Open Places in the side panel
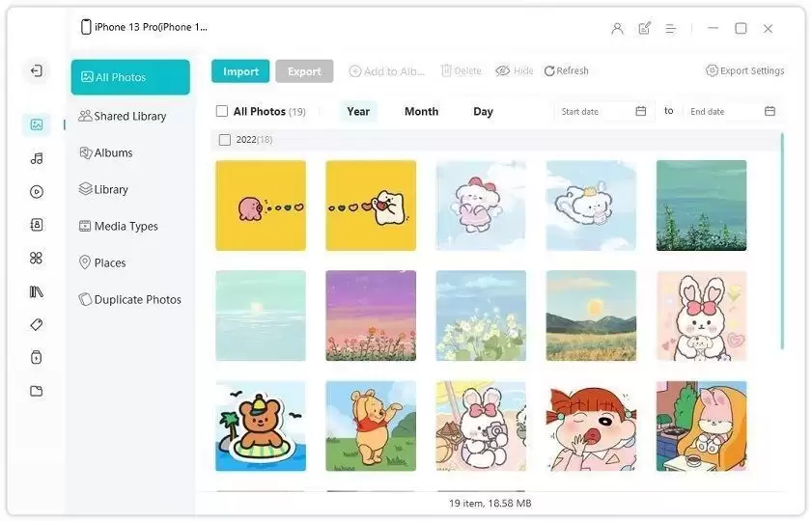 click(x=102, y=262)
